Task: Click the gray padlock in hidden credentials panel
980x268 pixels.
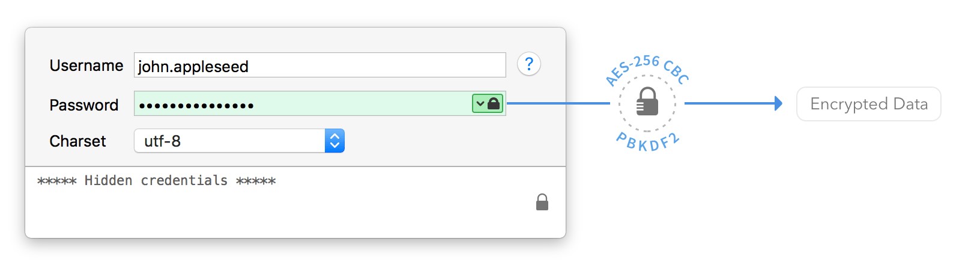Action: tap(542, 202)
